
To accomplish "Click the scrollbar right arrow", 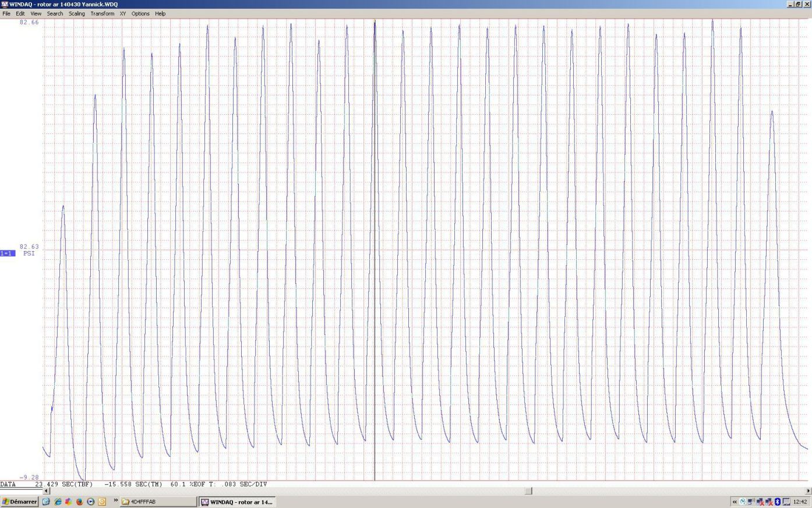I will pyautogui.click(x=808, y=491).
